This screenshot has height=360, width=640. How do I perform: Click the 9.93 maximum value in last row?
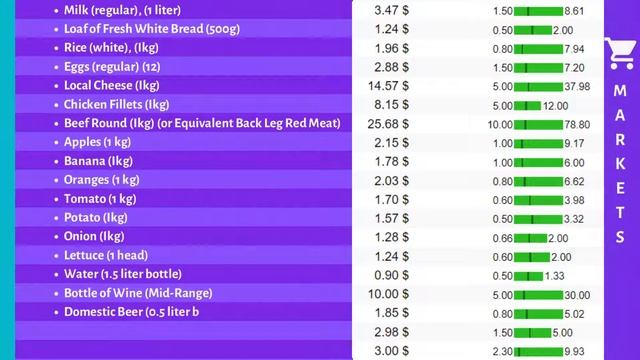point(574,351)
